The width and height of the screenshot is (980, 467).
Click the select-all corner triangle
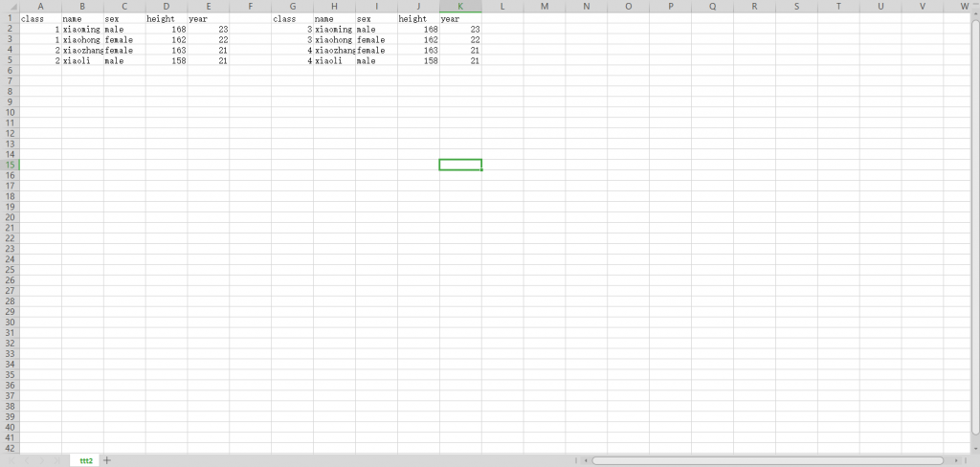tap(10, 7)
